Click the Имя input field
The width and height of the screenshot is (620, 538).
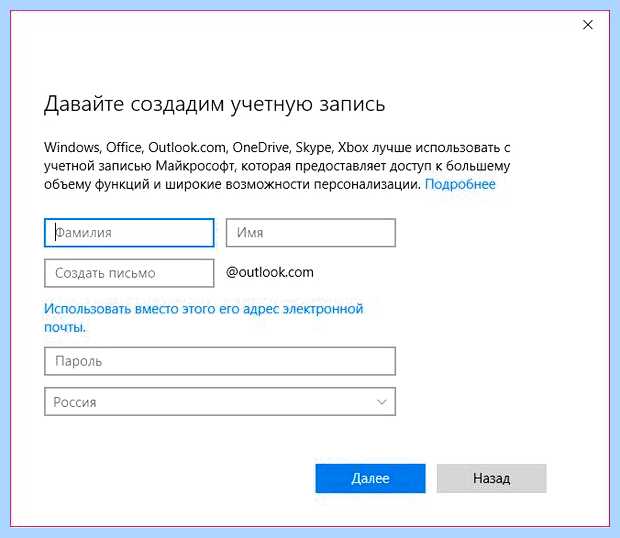coord(311,233)
